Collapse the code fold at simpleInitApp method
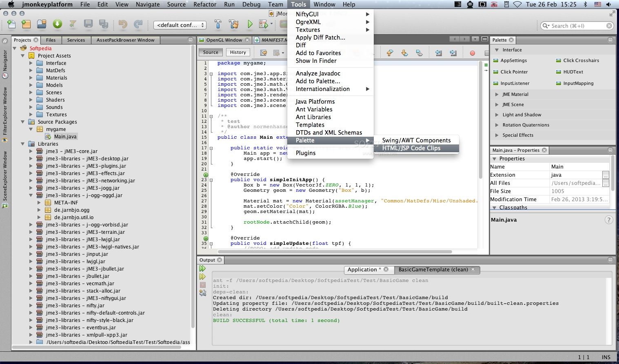Screen dimensions: 619x364 tap(211, 180)
